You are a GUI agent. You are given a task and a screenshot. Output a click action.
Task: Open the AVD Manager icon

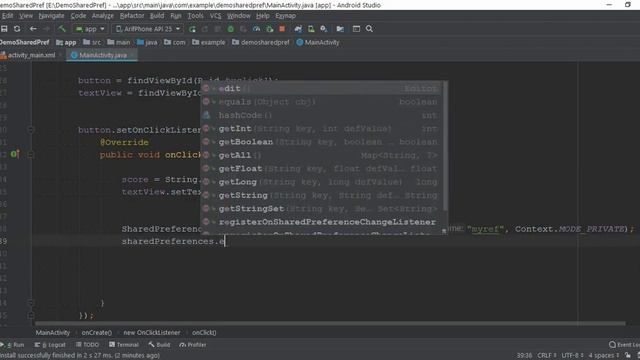(x=311, y=29)
